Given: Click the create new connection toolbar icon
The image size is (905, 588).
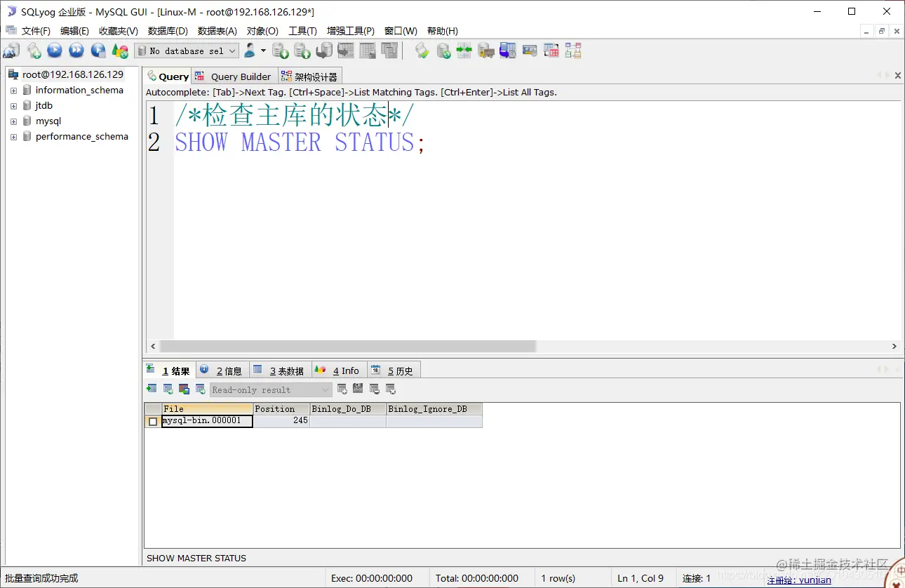Looking at the screenshot, I should pos(11,51).
